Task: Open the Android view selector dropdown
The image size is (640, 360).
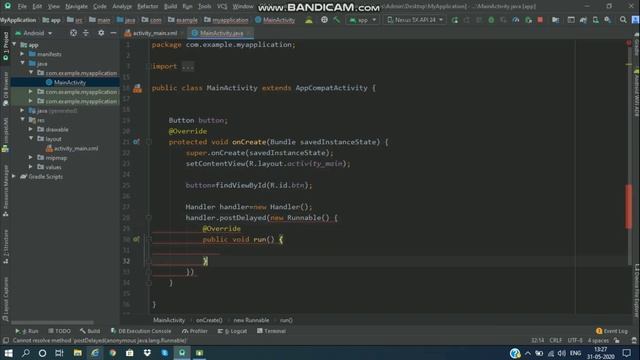Action: [34, 33]
